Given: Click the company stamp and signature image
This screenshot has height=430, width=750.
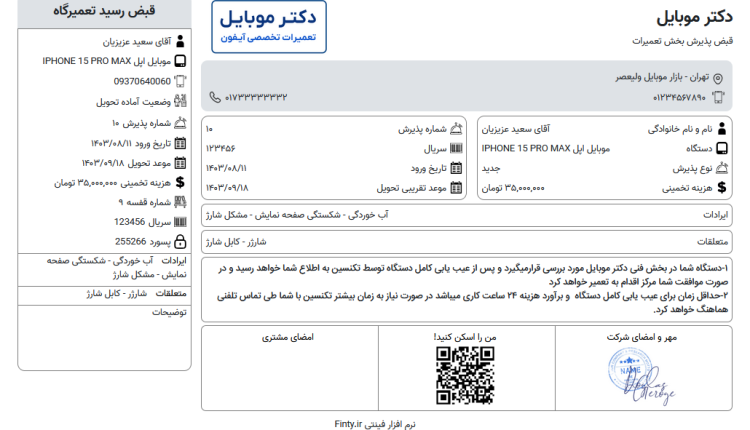Looking at the screenshot, I should click(642, 375).
